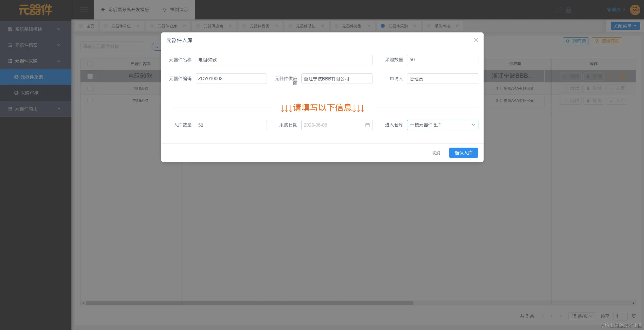Image resolution: width=644 pixels, height=330 pixels.
Task: Click the 取消 cancel button
Action: 436,153
